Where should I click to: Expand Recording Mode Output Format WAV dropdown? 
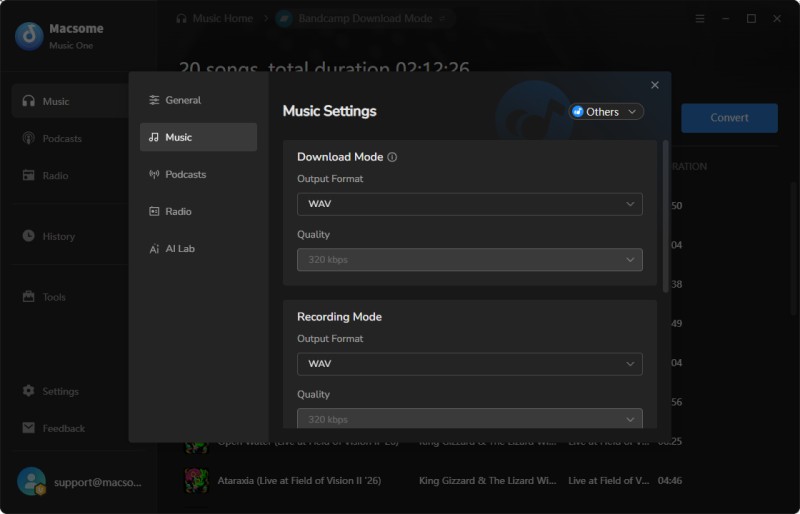click(469, 364)
